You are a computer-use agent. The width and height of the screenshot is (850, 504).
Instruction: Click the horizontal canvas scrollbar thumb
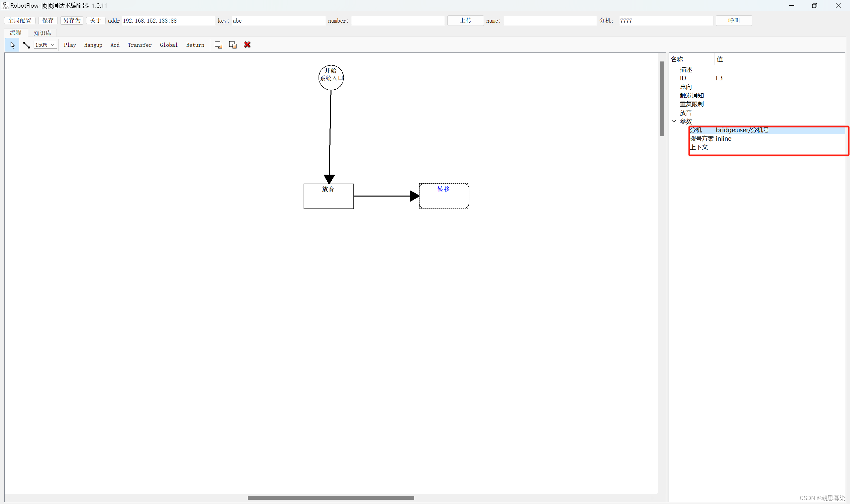(x=331, y=498)
